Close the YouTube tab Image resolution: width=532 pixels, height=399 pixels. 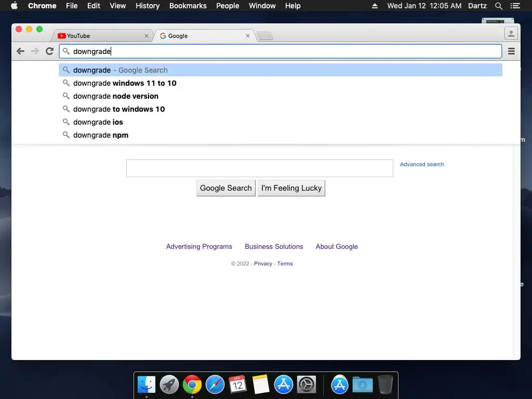click(x=146, y=36)
